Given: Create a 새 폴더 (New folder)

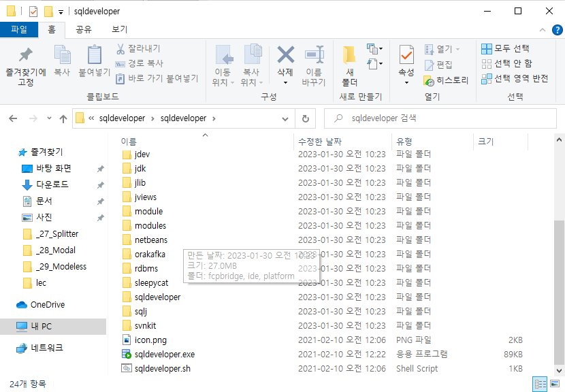Looking at the screenshot, I should [x=349, y=66].
